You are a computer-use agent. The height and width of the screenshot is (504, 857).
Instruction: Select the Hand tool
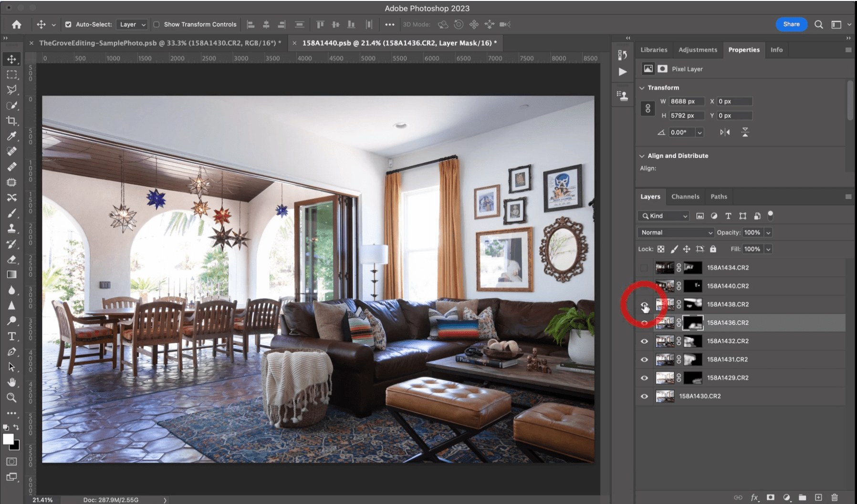click(11, 382)
